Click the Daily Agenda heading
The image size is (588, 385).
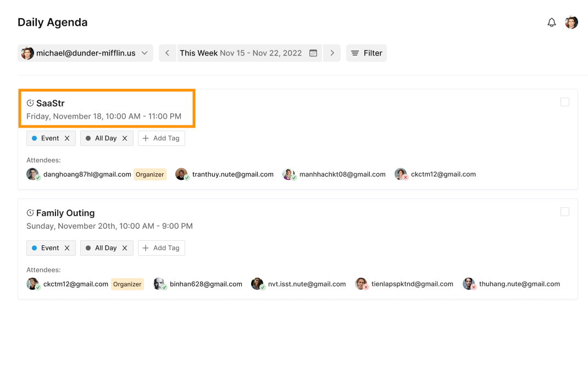tap(53, 23)
